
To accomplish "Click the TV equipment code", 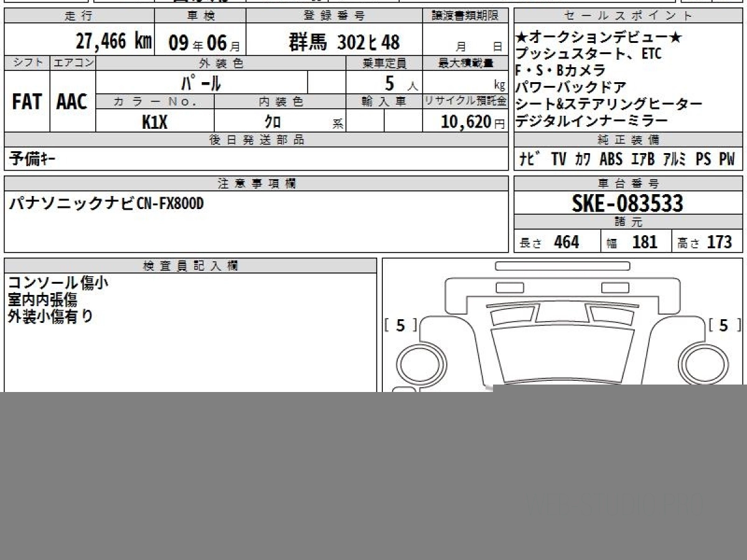I will point(558,159).
